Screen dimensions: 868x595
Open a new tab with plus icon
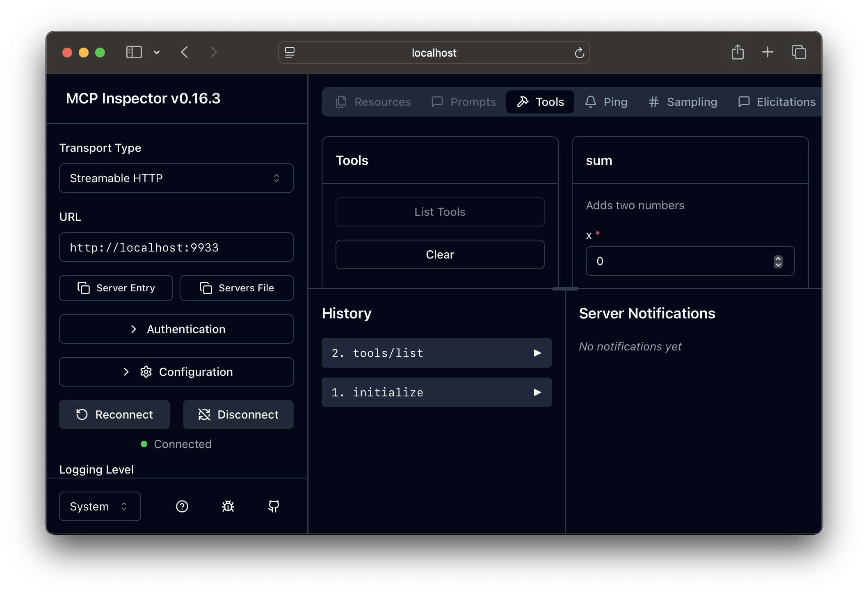767,52
